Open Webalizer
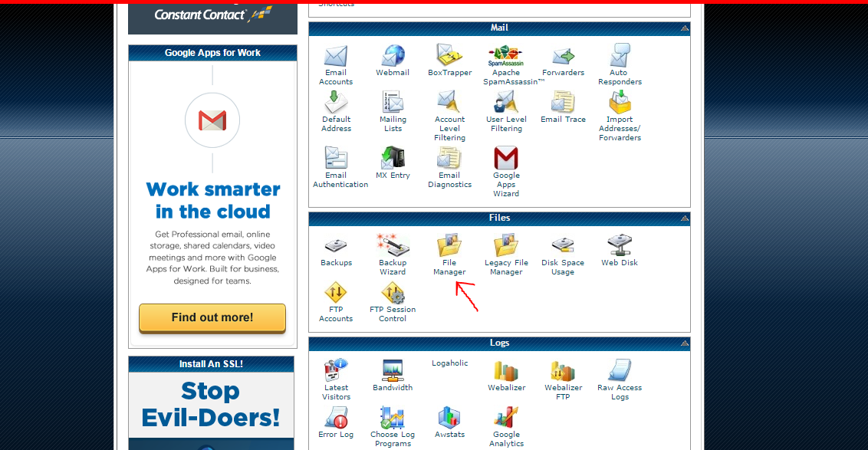The image size is (868, 450). (x=506, y=376)
